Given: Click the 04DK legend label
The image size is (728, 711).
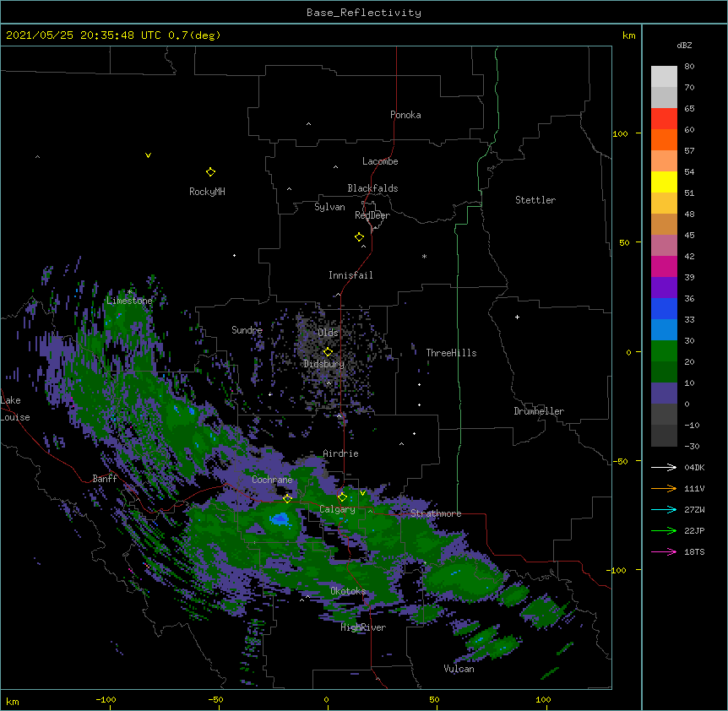Looking at the screenshot, I should click(x=694, y=467).
